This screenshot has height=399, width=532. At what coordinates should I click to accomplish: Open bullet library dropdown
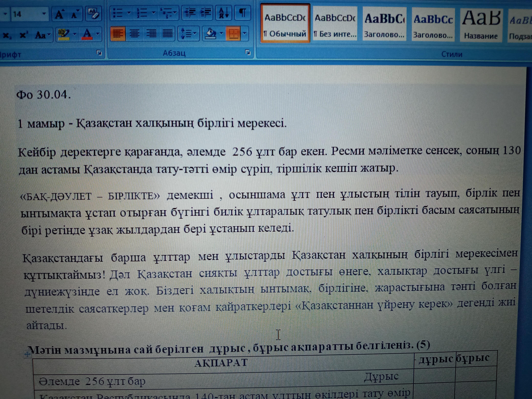tap(129, 13)
